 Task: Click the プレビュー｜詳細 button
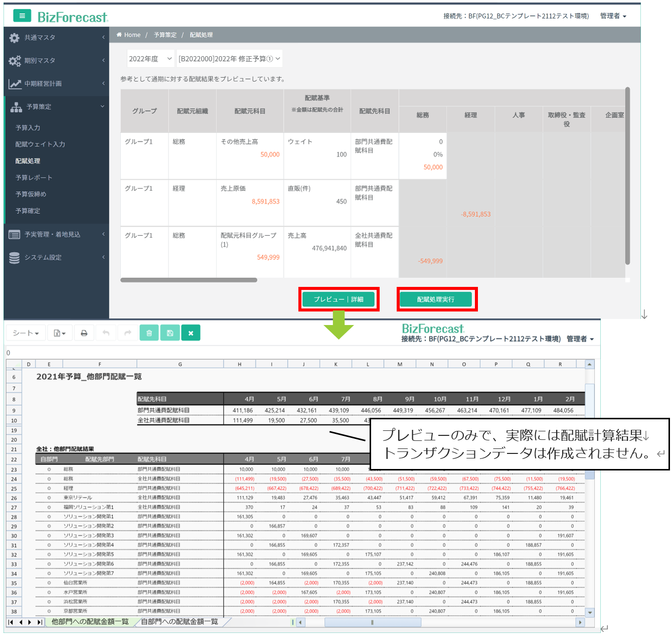tap(339, 299)
